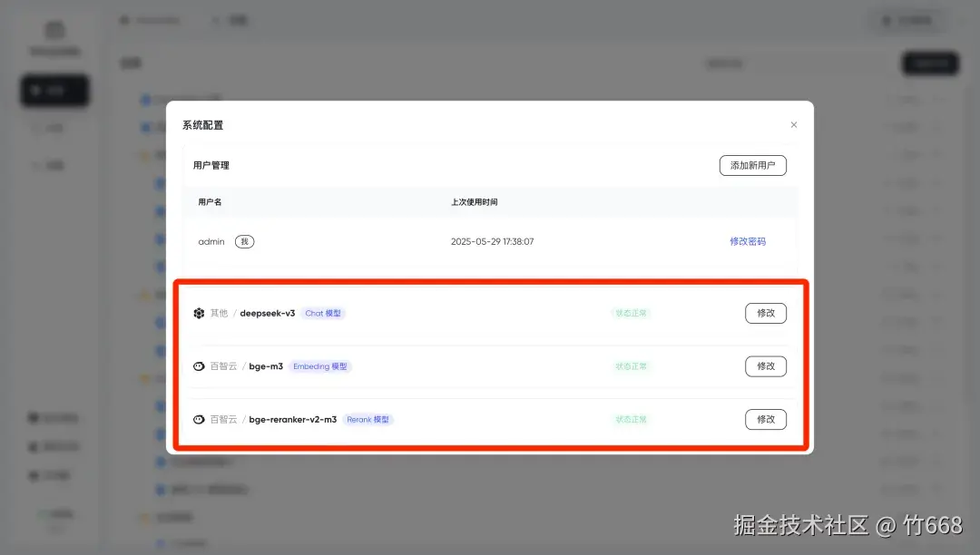The height and width of the screenshot is (555, 980).
Task: Click the 我 badge next to admin
Action: point(244,241)
